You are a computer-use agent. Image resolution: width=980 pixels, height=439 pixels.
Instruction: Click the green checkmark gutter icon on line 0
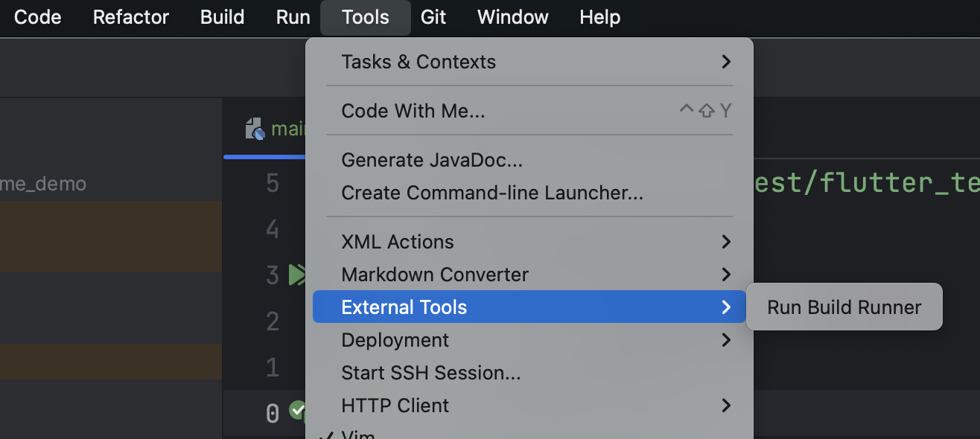coord(298,410)
